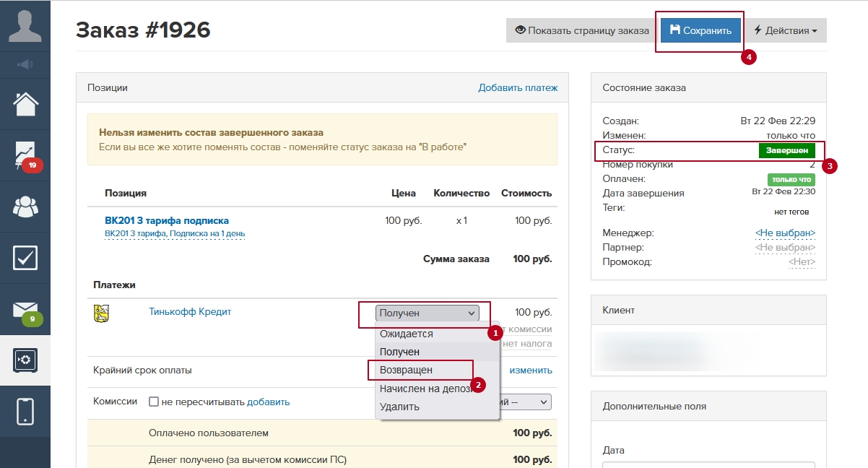Open the manager selector '<Не выбран>'
868x468 pixels.
click(785, 233)
